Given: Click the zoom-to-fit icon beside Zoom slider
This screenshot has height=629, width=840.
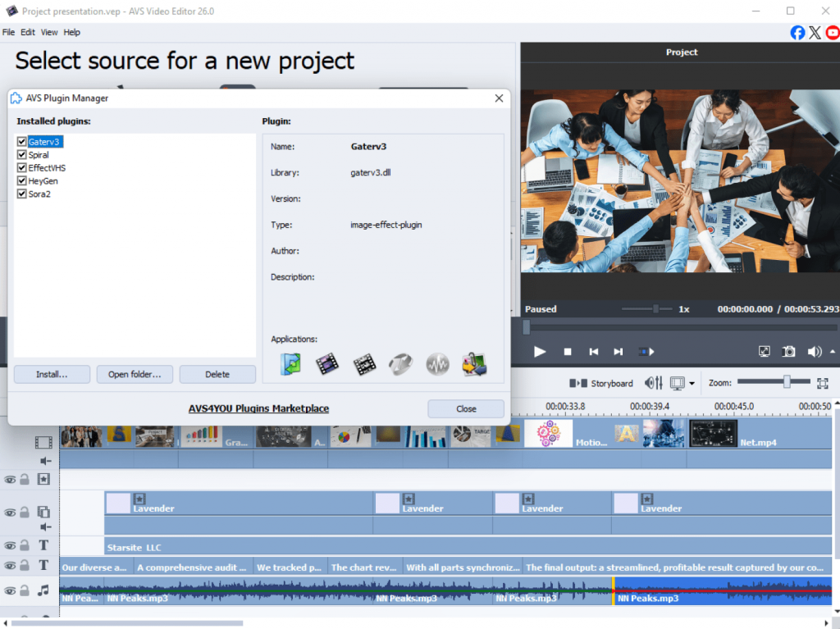Looking at the screenshot, I should click(823, 383).
